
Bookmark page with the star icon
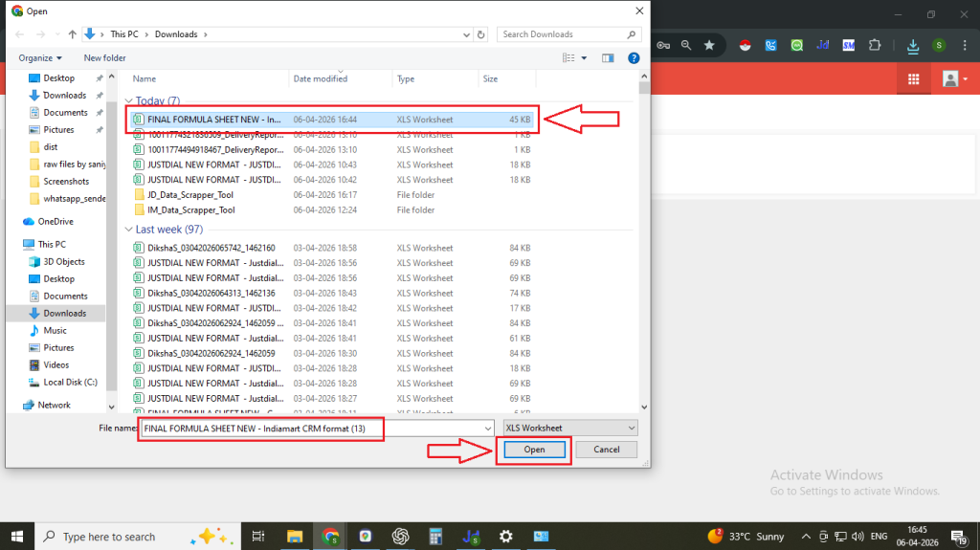point(709,45)
